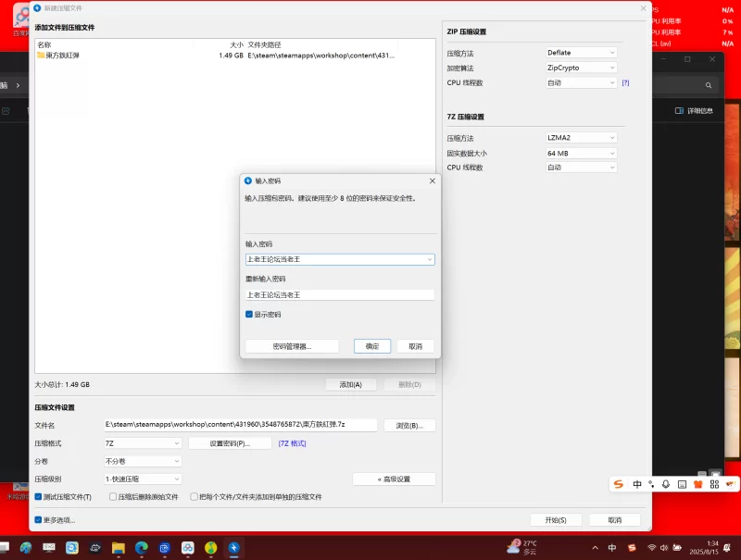Enable adding each file to separate archives

click(x=194, y=497)
